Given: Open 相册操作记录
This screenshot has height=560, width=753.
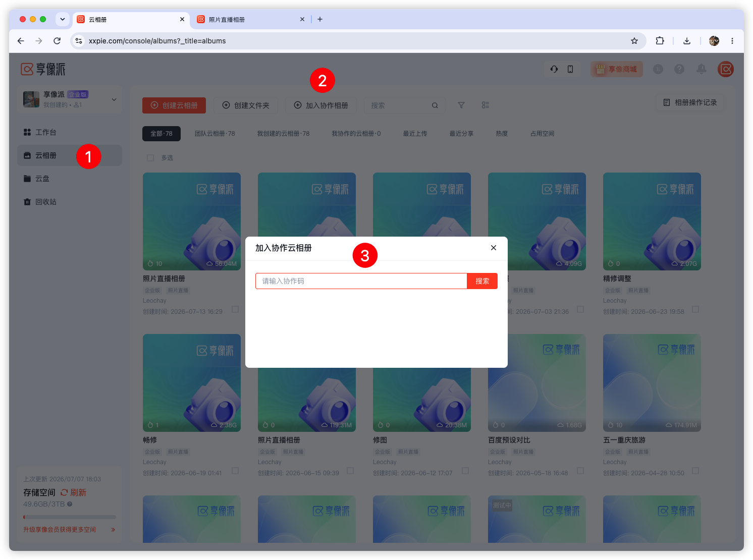Looking at the screenshot, I should 690,102.
